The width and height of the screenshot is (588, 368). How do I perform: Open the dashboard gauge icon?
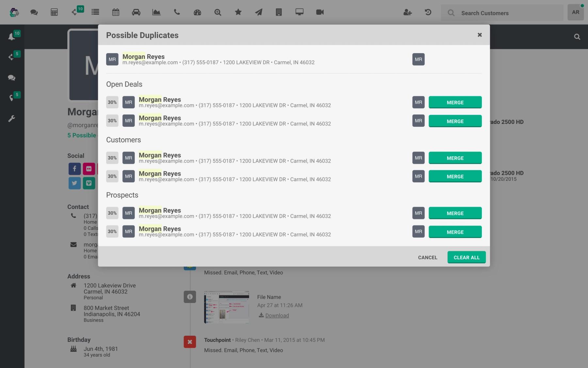197,12
